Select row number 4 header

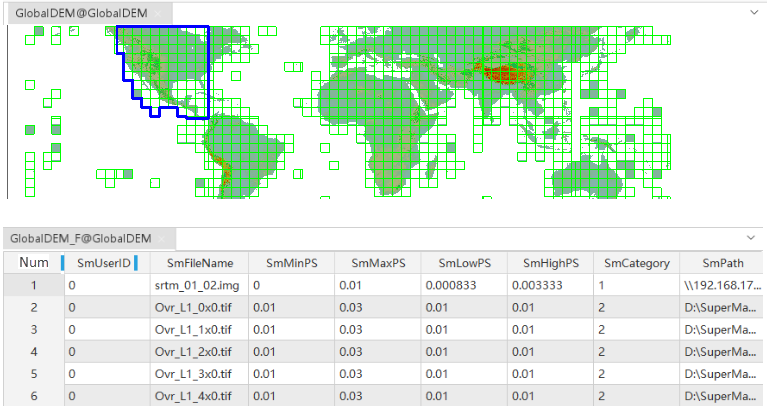click(x=33, y=351)
